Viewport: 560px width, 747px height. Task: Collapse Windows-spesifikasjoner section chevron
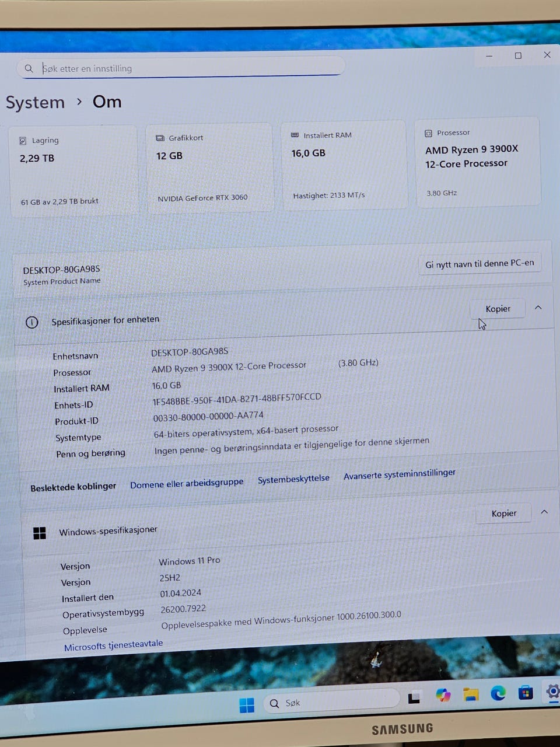point(544,511)
